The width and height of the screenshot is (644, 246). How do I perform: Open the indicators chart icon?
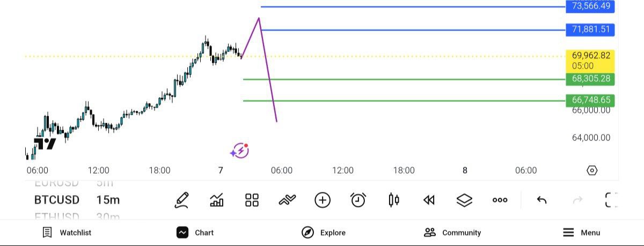pos(217,200)
